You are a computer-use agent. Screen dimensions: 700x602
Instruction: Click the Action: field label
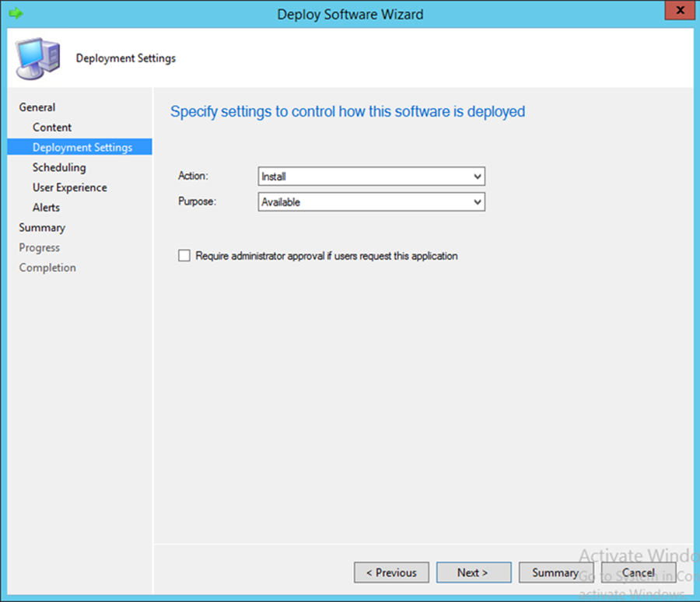pyautogui.click(x=193, y=176)
